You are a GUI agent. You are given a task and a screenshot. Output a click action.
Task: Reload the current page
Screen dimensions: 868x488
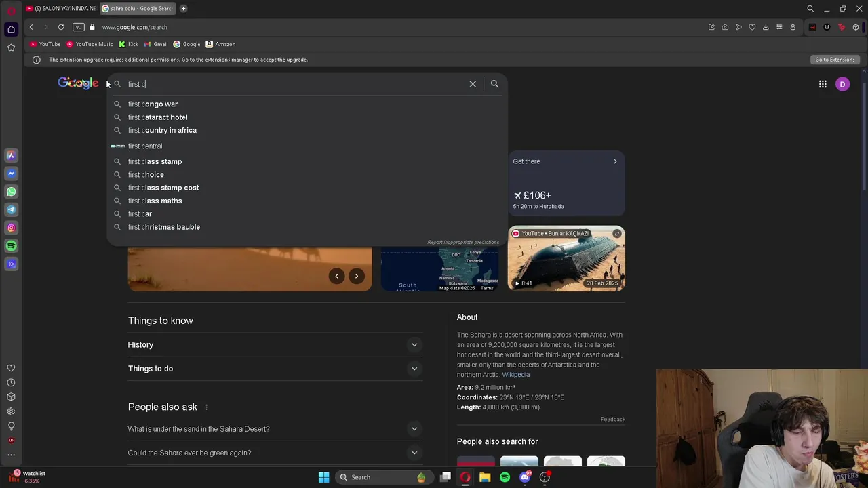[x=61, y=27]
